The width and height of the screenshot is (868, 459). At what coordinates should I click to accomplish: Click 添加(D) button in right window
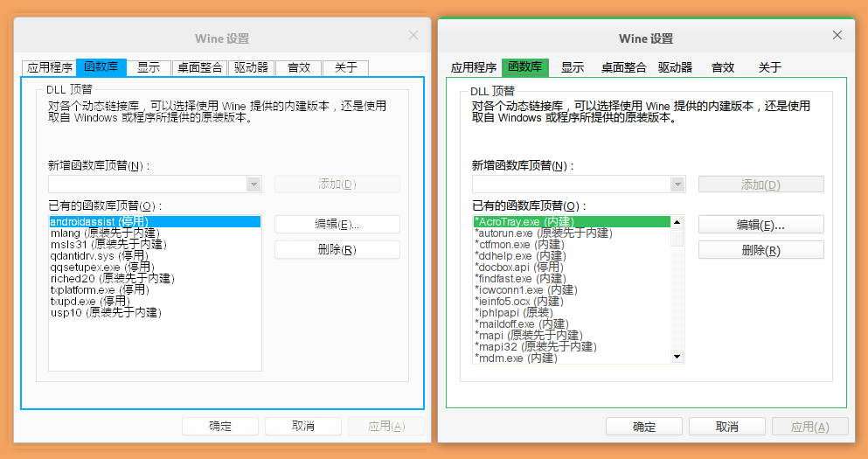[x=761, y=184]
